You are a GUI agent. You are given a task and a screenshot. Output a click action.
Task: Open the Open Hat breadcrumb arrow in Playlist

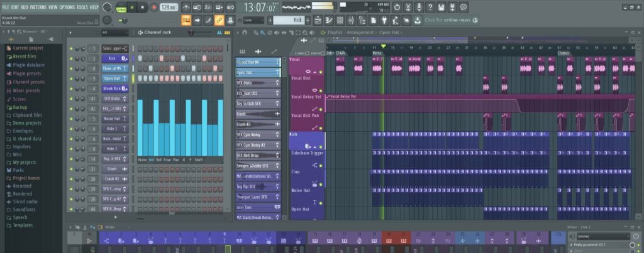tap(403, 33)
